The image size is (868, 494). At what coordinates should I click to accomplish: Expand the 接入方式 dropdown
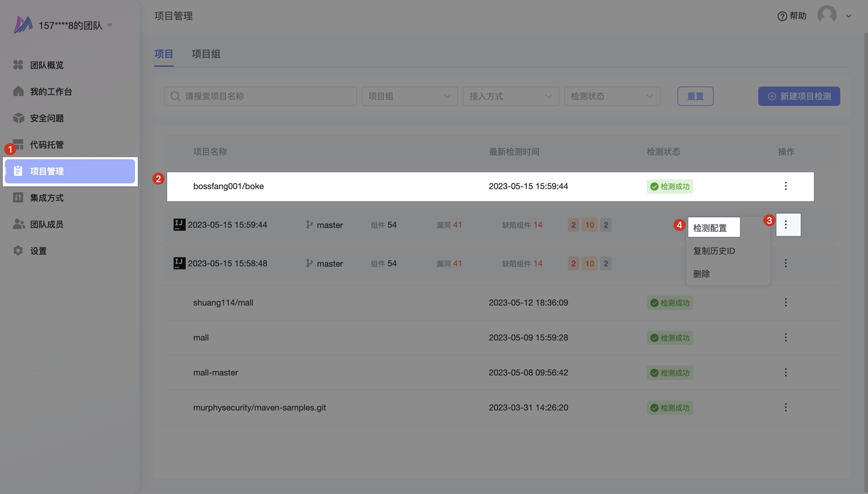pyautogui.click(x=510, y=96)
